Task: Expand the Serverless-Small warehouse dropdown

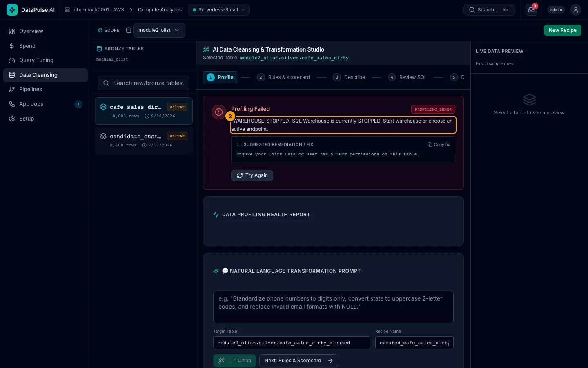Action: (x=219, y=10)
